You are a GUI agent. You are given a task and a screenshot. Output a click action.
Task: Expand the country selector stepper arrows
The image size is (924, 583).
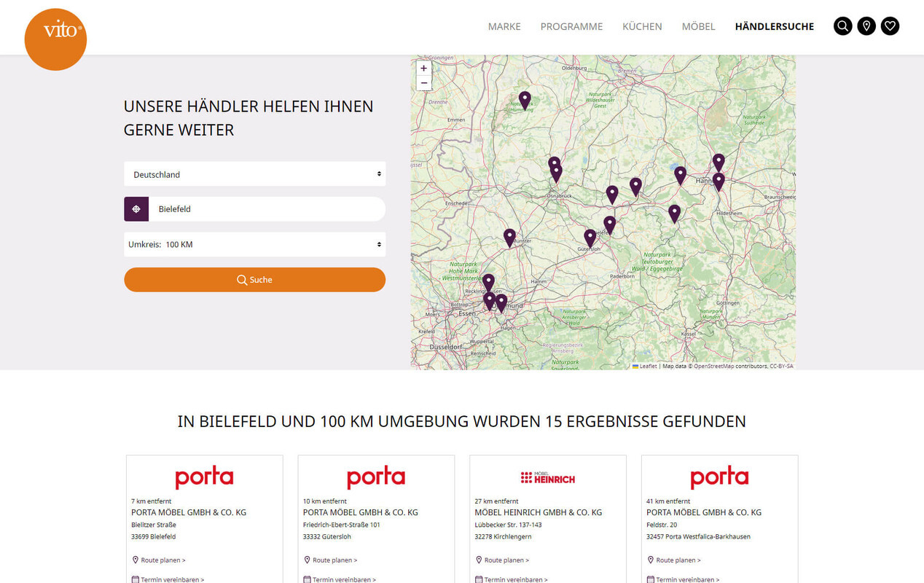click(x=379, y=174)
